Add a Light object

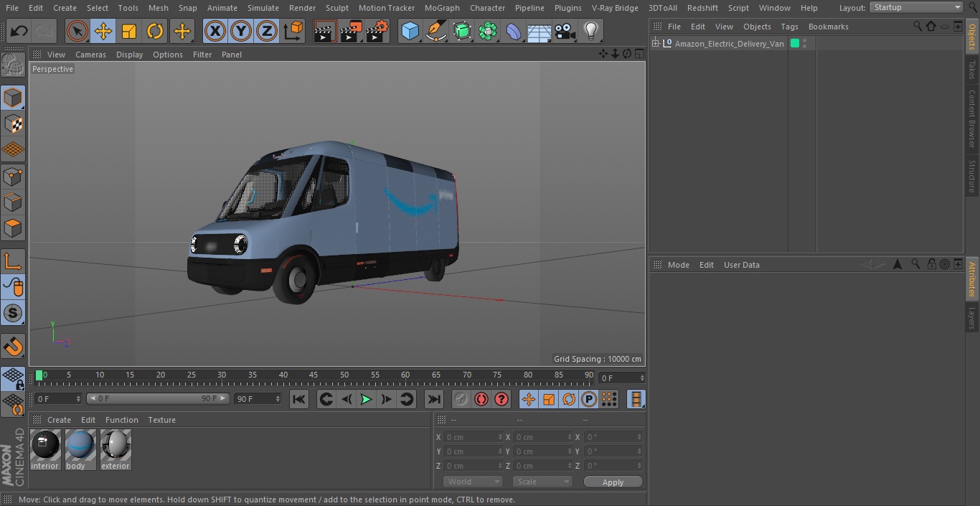click(x=591, y=31)
